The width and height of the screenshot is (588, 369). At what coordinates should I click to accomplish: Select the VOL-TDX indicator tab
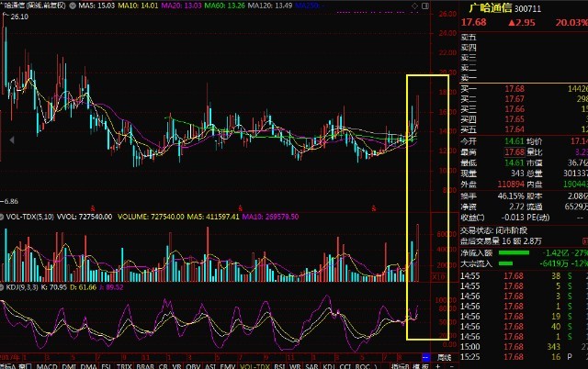[251, 365]
